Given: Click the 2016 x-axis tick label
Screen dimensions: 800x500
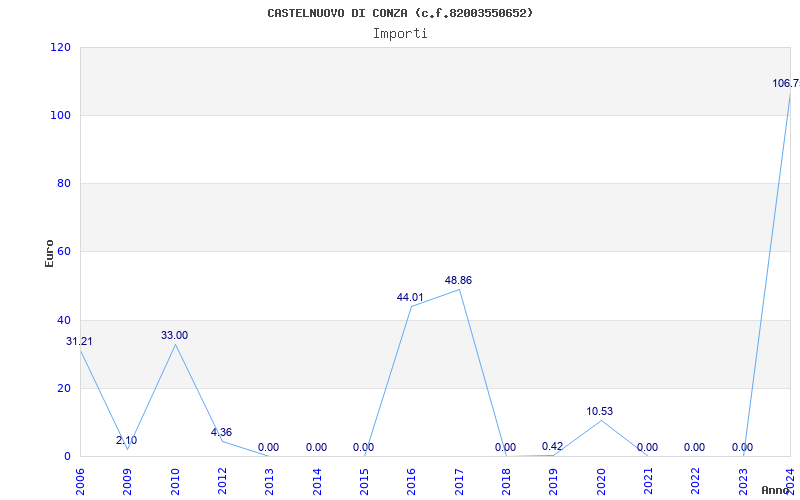Looking at the screenshot, I should (412, 482).
